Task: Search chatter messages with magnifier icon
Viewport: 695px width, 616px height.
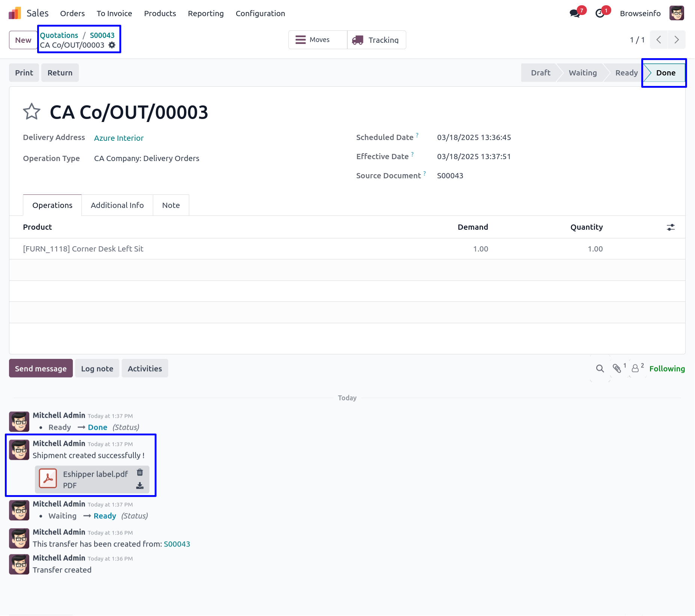Action: pos(600,369)
